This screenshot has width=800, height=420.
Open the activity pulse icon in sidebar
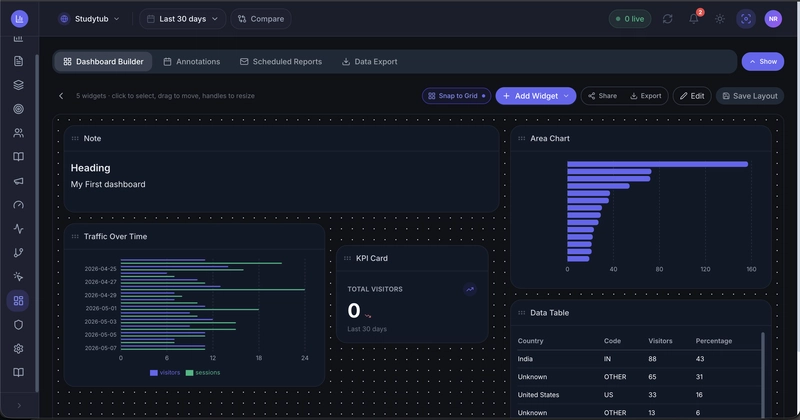(18, 229)
